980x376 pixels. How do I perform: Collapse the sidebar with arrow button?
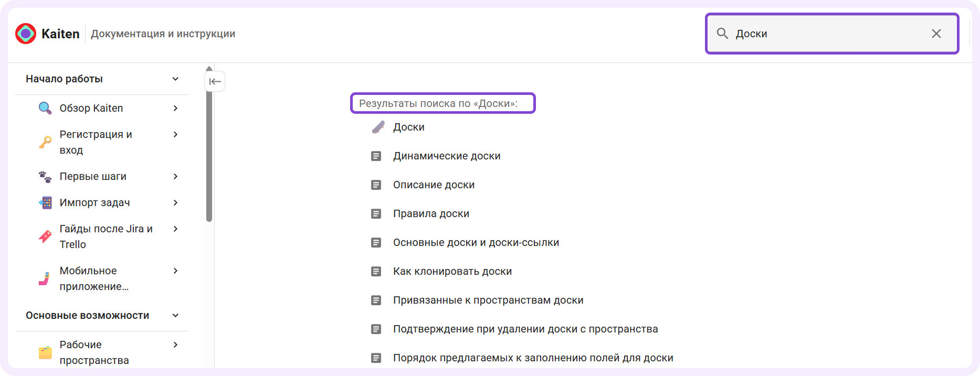pyautogui.click(x=215, y=81)
